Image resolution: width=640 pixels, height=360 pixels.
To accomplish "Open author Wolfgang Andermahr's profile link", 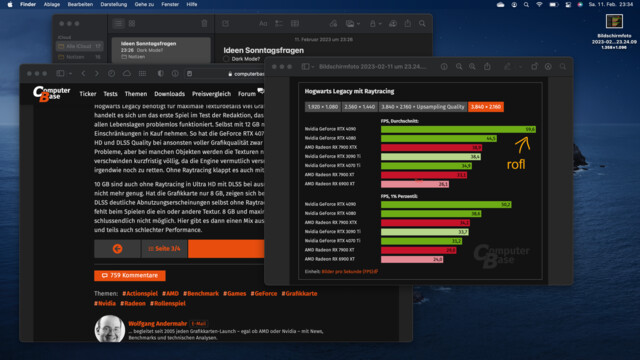I will click(x=158, y=324).
